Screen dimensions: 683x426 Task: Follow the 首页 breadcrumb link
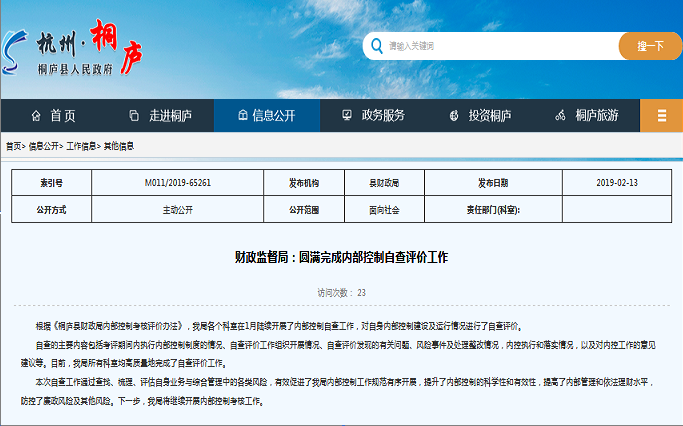tap(13, 146)
